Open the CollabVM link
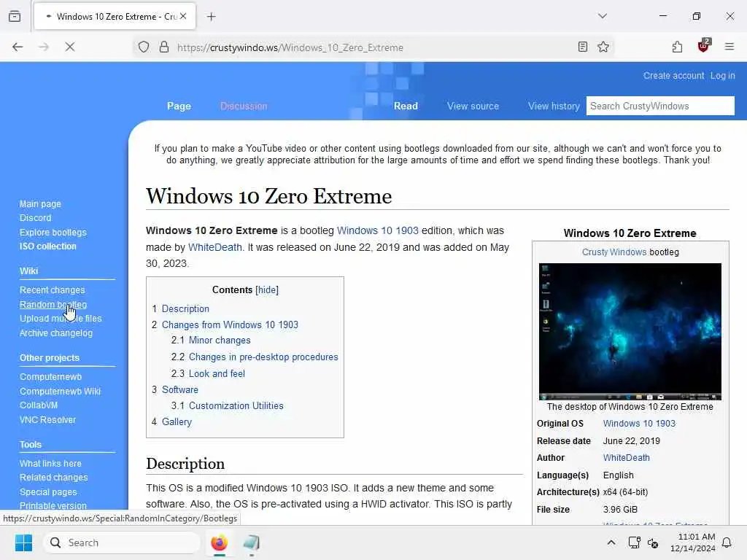Viewport: 747px width, 560px height. click(39, 405)
